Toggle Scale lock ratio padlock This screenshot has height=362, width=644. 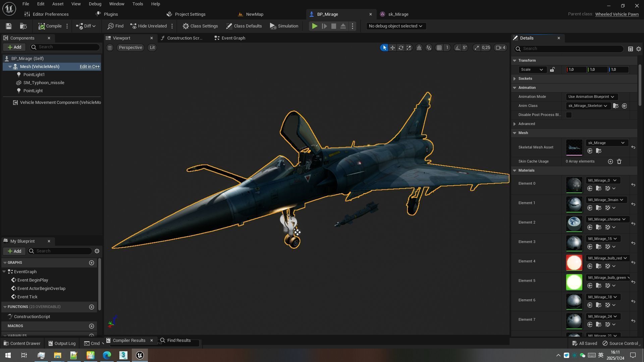[x=552, y=70]
